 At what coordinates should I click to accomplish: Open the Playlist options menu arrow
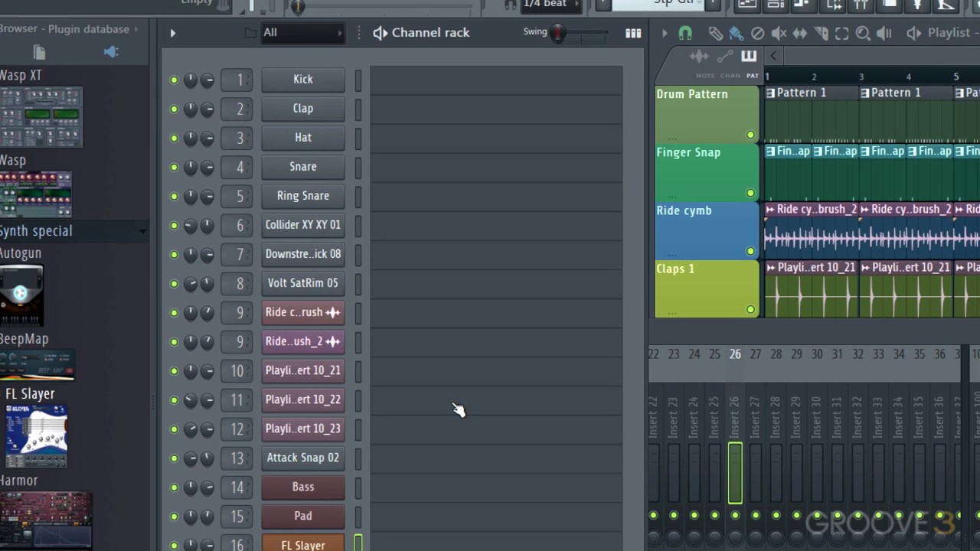point(665,33)
